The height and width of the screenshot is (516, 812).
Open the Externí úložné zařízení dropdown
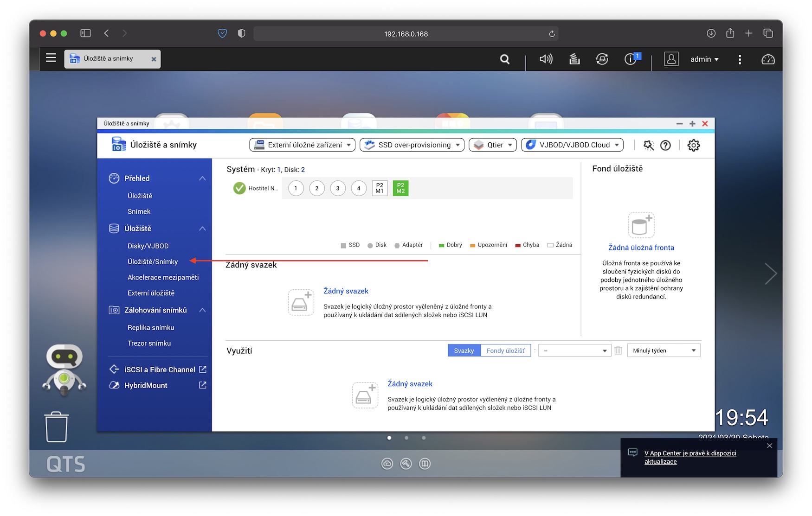tap(303, 145)
